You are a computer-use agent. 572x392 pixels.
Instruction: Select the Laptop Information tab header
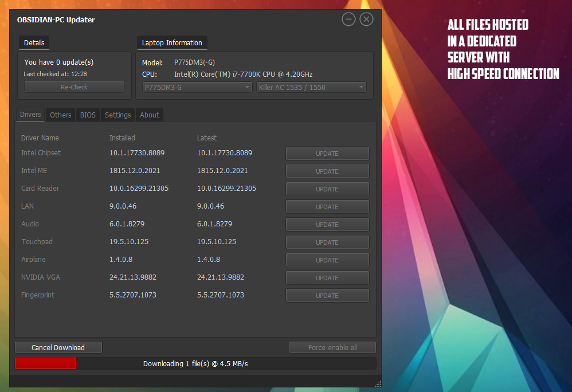coord(172,42)
